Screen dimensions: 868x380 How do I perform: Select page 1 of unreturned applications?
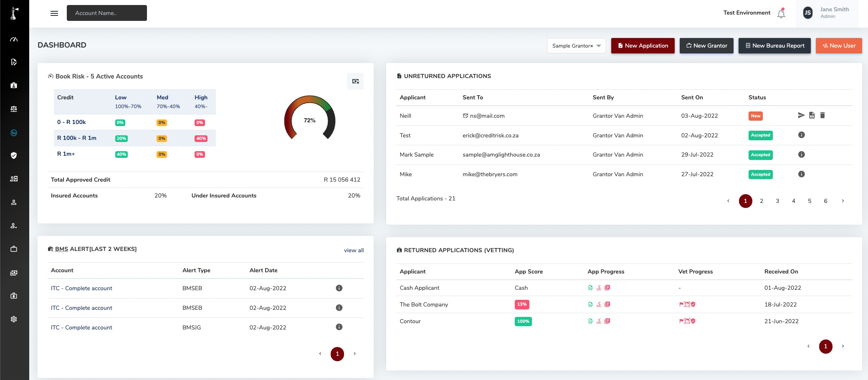click(x=746, y=201)
